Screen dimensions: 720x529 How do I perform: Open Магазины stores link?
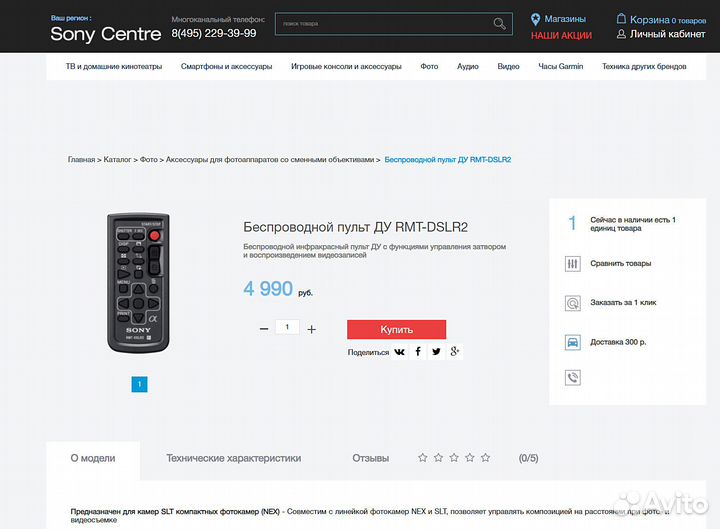click(565, 19)
